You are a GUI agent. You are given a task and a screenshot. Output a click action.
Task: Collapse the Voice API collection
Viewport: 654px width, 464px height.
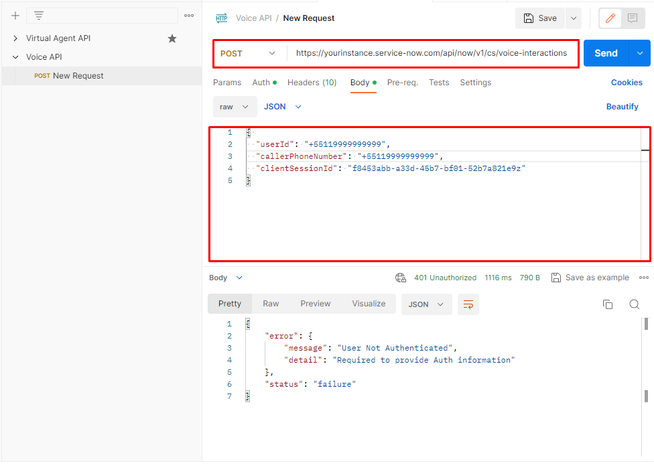point(15,57)
